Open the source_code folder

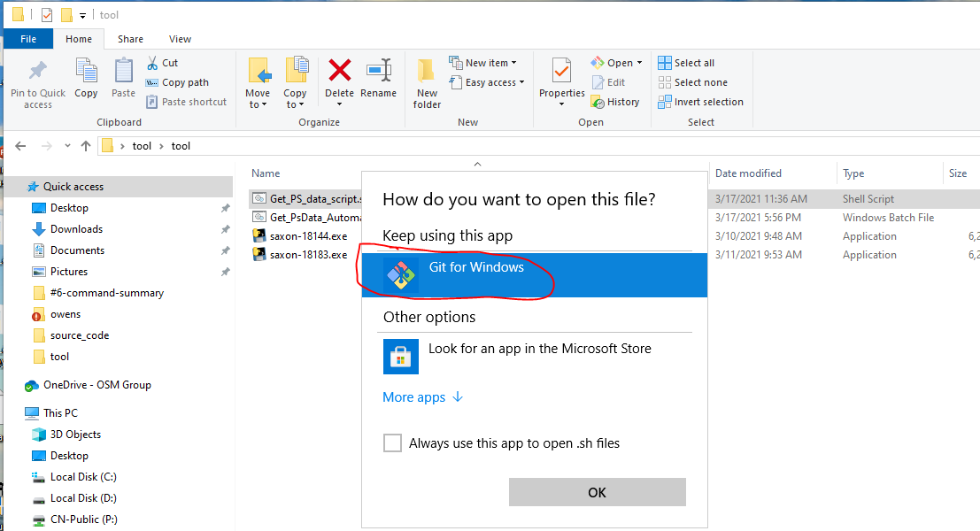click(80, 335)
